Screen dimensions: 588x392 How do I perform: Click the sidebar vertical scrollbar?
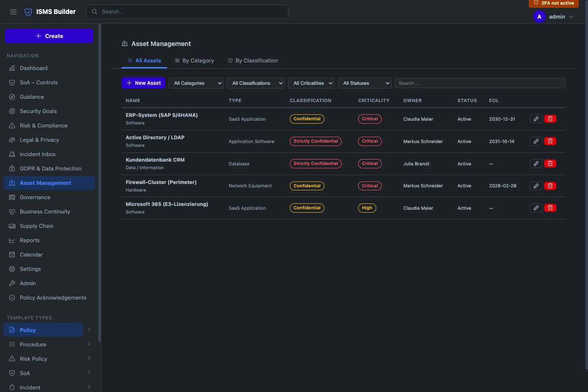[x=100, y=182]
